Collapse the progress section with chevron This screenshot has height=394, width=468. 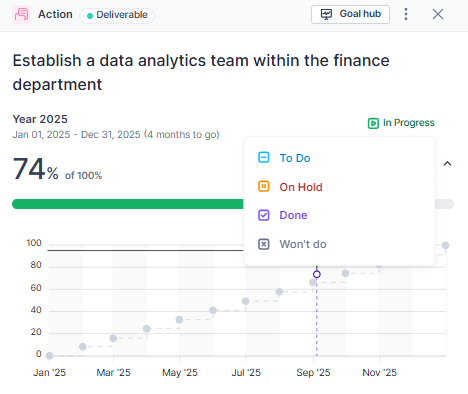(x=447, y=164)
